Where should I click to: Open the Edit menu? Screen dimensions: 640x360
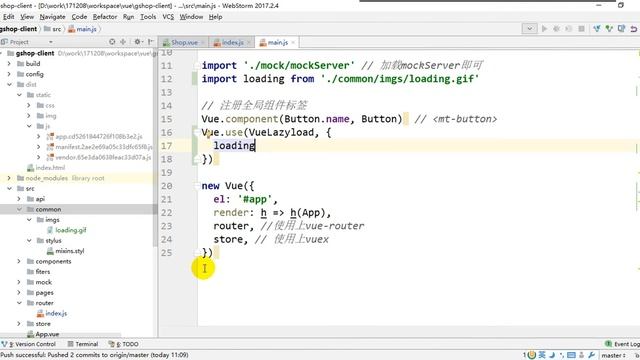click(x=8, y=17)
